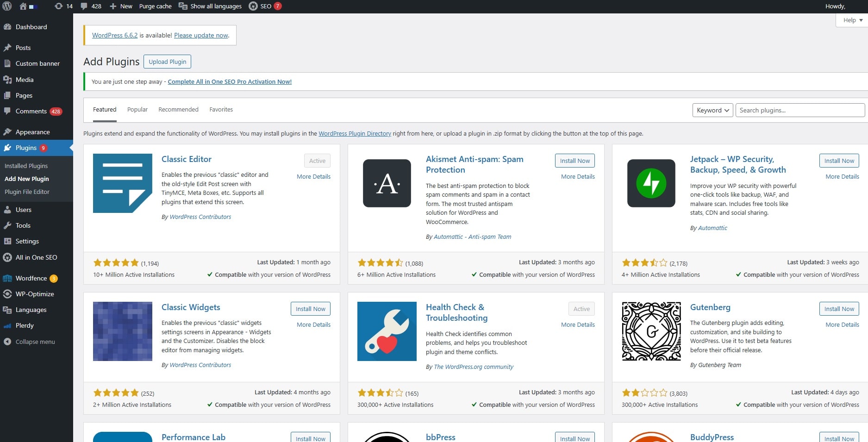Open Installed Plugins submenu item
Screen dimensions: 868x442
[26, 166]
